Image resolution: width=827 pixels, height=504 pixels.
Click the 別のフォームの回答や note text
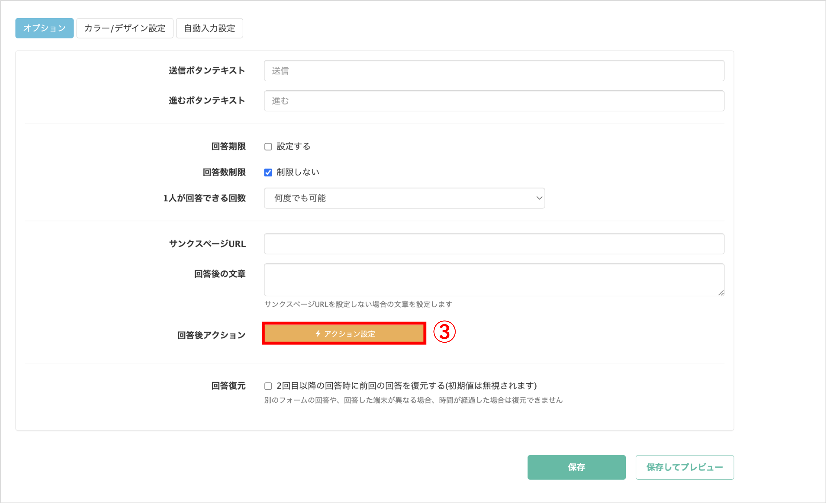413,401
